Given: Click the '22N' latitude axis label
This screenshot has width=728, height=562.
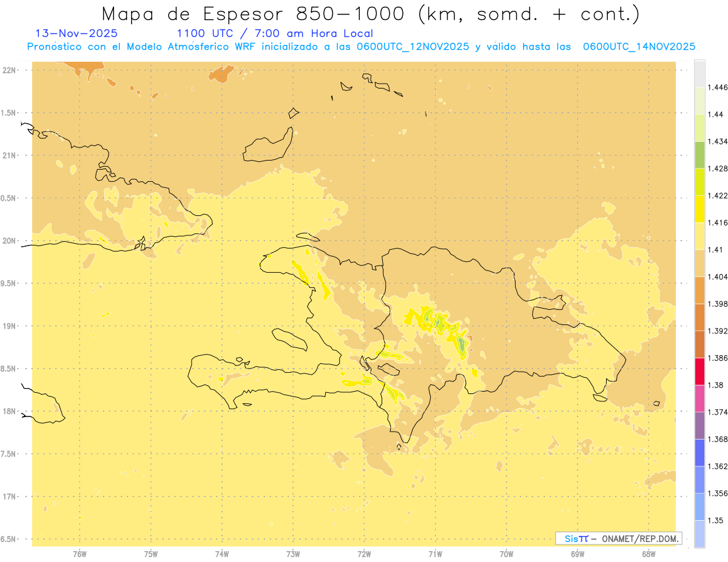Looking at the screenshot, I should tap(9, 70).
